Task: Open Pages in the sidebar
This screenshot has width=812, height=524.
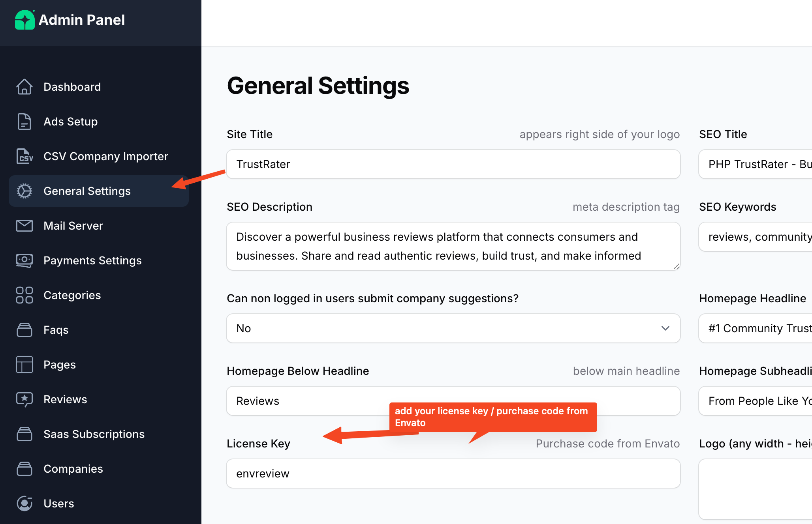Action: point(60,365)
